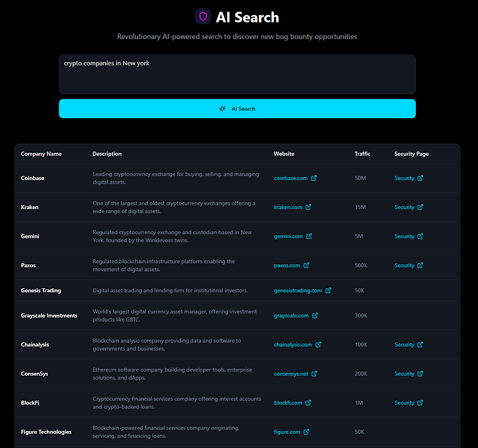The image size is (478, 448).
Task: Open the chainalysis.com website link
Action: click(293, 345)
